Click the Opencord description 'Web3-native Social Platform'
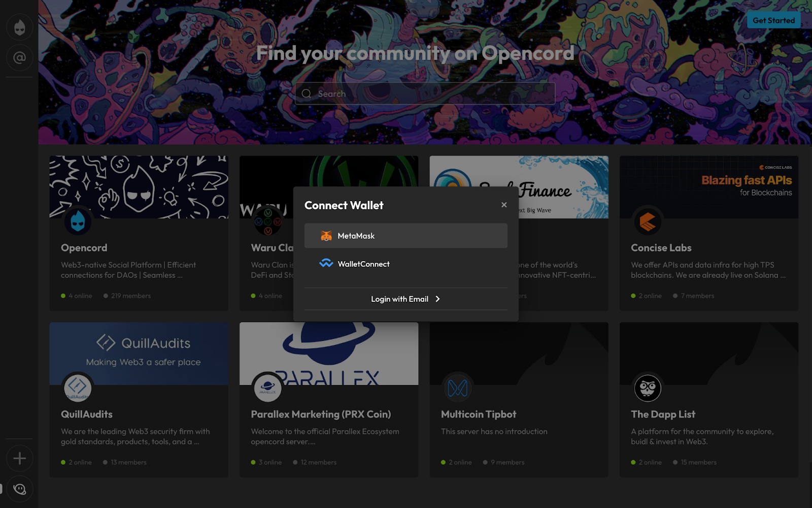Screen dimensions: 812x508 (x=128, y=270)
